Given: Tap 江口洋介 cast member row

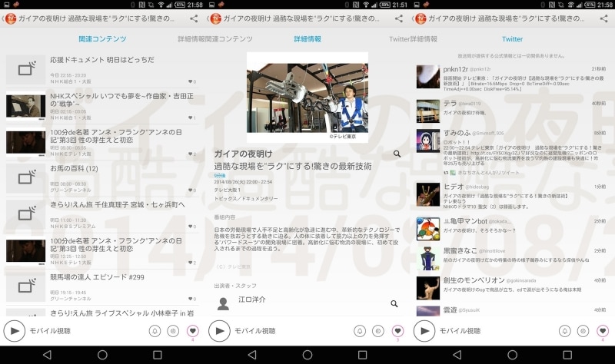Looking at the screenshot, I should click(x=307, y=303).
